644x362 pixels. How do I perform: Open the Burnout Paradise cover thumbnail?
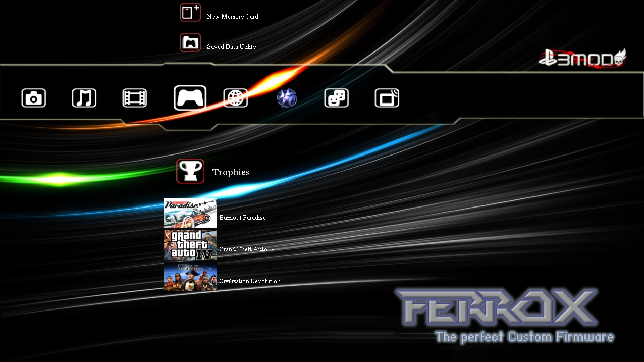point(190,213)
